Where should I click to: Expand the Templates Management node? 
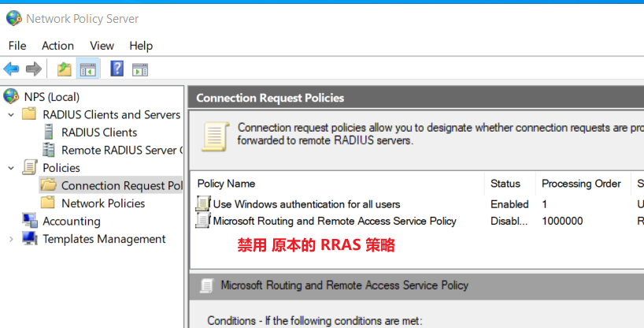[11, 239]
